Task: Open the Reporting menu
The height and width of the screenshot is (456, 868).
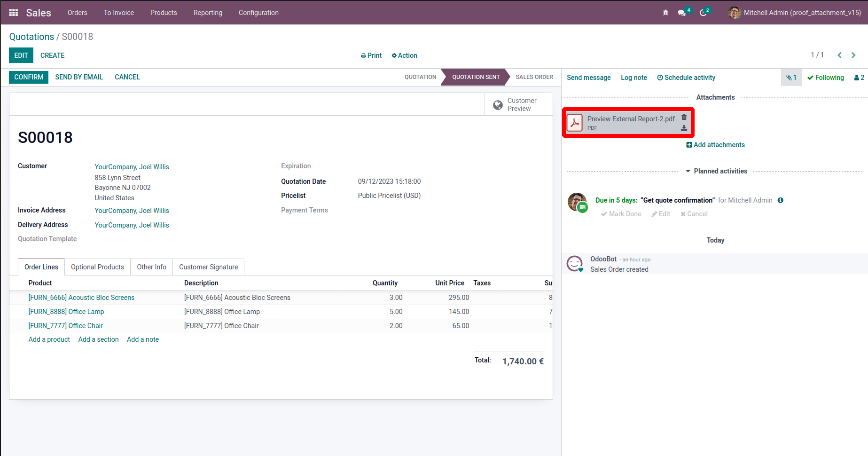Action: pos(208,13)
